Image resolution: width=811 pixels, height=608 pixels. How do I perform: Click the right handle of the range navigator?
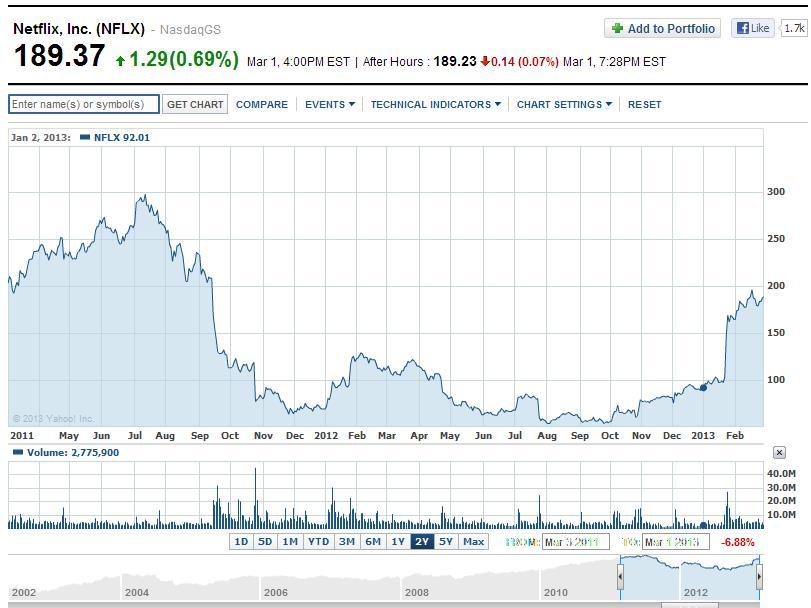(759, 576)
